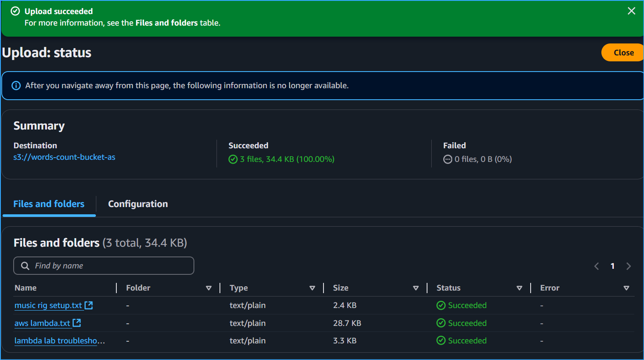Sort the table by Status column arrow

click(x=520, y=288)
